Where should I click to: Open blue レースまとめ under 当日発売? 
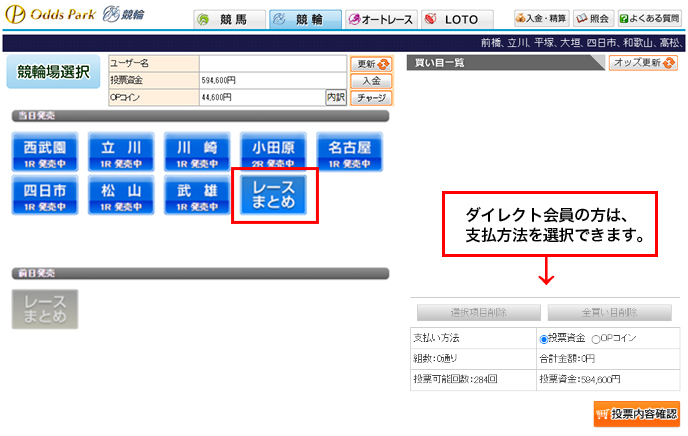[x=273, y=195]
